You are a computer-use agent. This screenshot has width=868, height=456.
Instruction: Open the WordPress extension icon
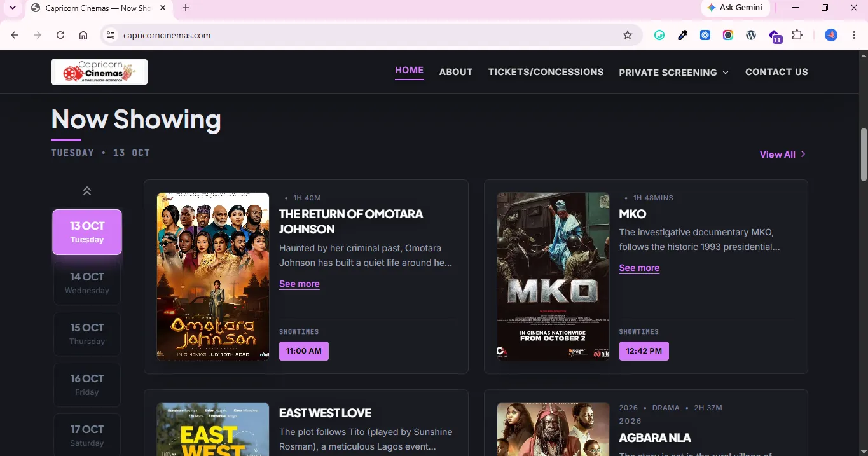click(x=751, y=35)
